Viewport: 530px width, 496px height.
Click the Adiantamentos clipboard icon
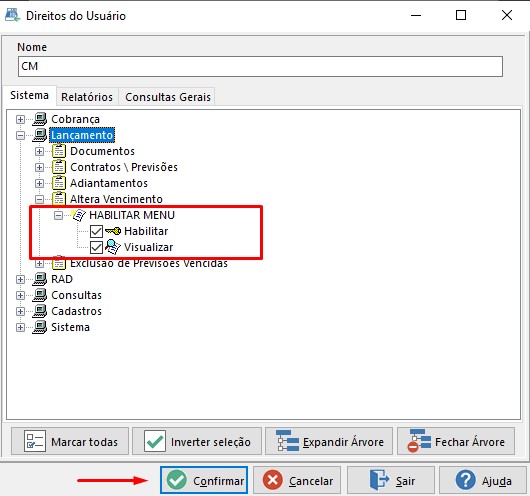coord(59,183)
